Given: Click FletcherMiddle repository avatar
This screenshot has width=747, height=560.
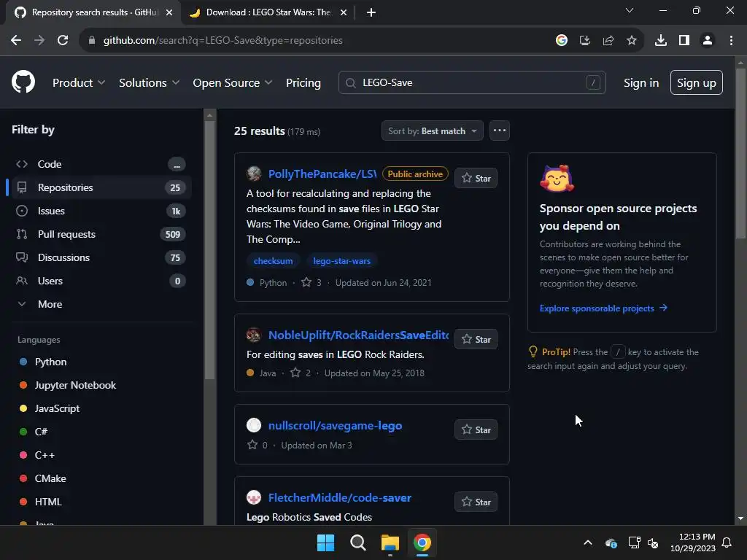Looking at the screenshot, I should pyautogui.click(x=253, y=497).
